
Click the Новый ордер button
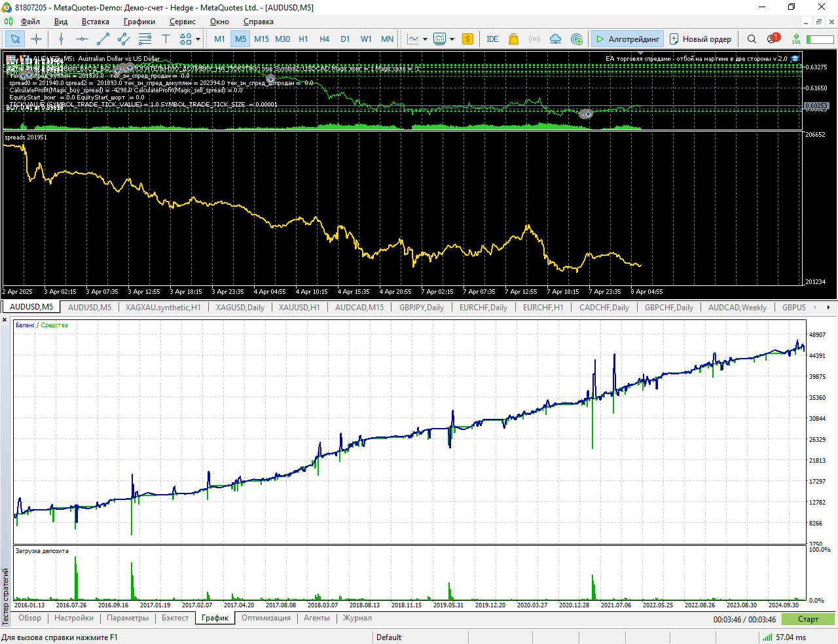pyautogui.click(x=700, y=39)
